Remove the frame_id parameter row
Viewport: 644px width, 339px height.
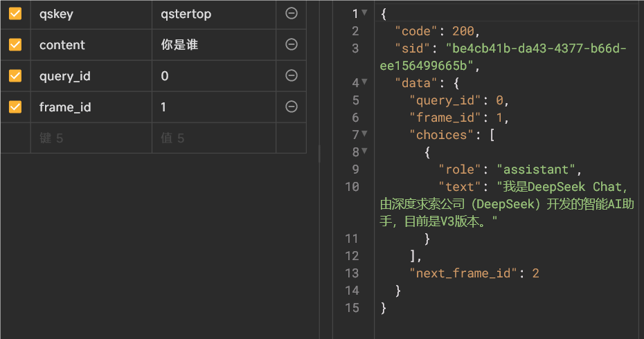tap(292, 107)
